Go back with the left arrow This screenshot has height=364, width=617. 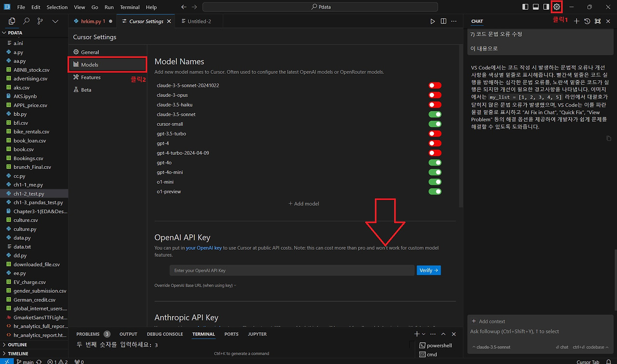pos(184,7)
